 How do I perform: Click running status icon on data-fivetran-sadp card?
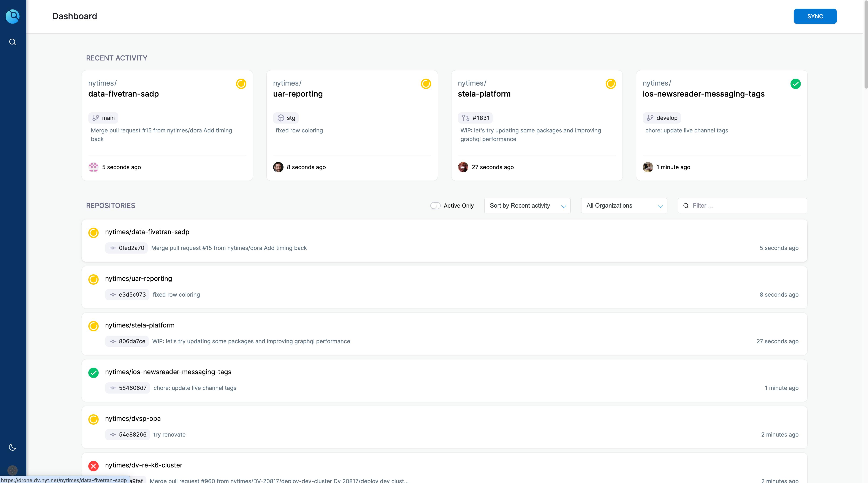[x=241, y=84]
